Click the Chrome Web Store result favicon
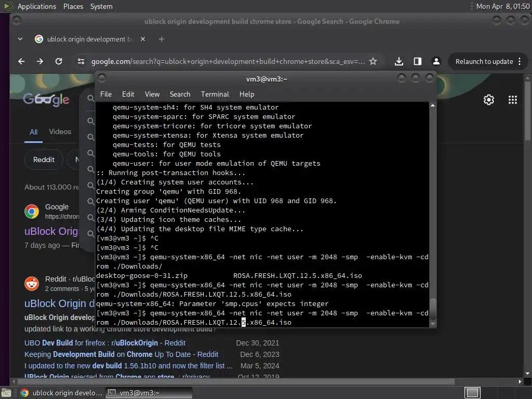Viewport: 532px width, 399px height. 32,212
